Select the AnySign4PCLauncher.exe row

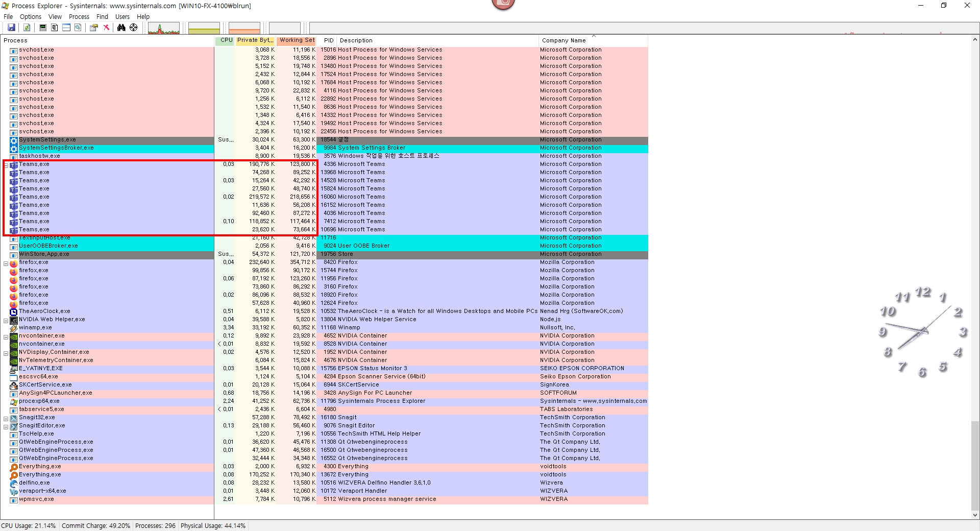coord(325,393)
